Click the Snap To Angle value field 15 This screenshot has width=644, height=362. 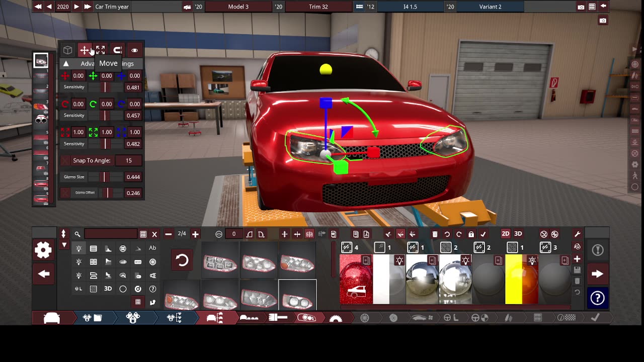coord(129,160)
